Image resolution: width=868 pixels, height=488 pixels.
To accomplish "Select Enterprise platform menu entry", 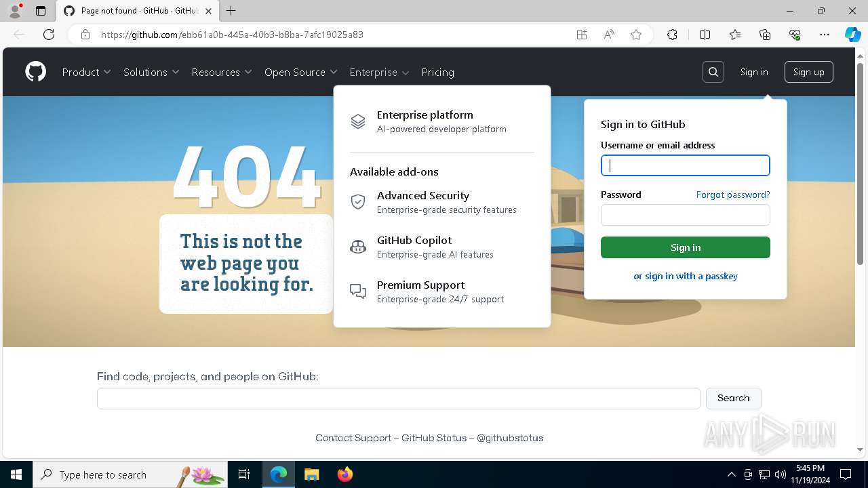I will click(x=441, y=121).
